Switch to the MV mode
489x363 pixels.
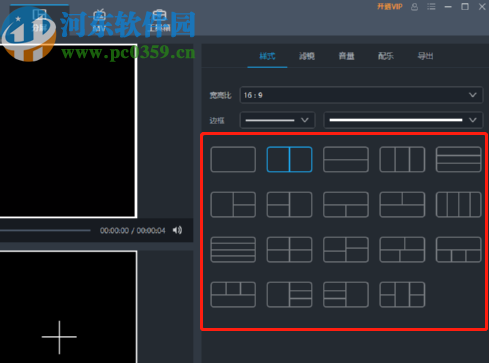coord(99,20)
